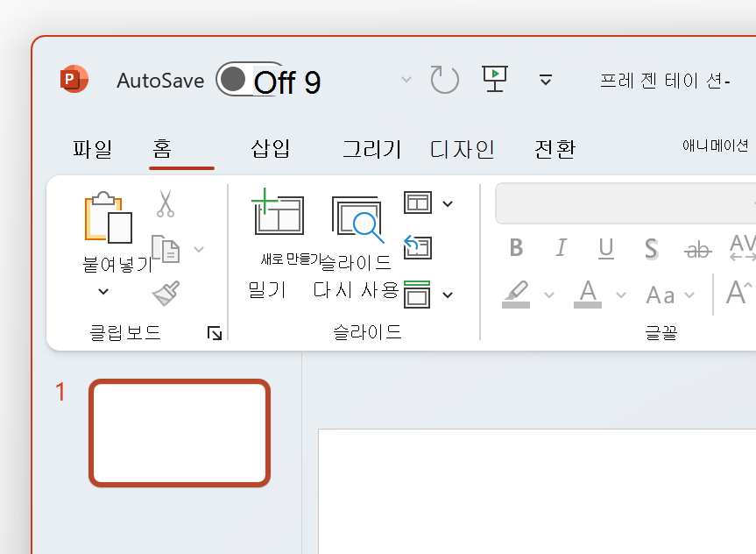Image resolution: width=756 pixels, height=554 pixels.
Task: Click the Paste clipboard icon
Action: coord(109,217)
